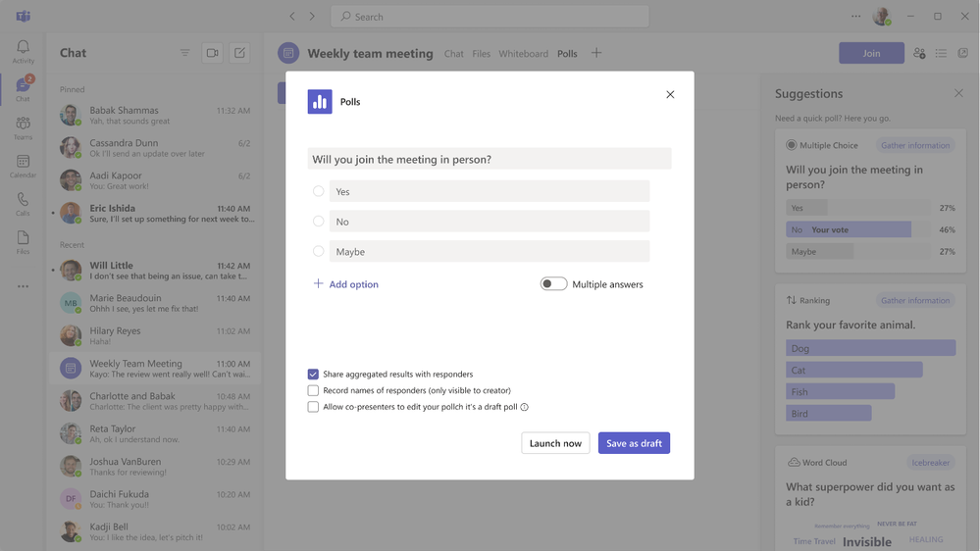Open Calls in the left rail

[24, 204]
